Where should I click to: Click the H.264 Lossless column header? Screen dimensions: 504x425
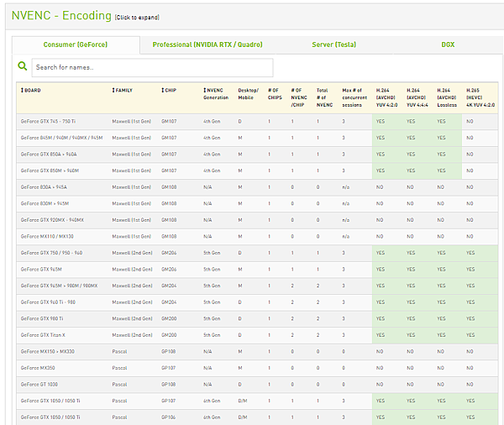[x=447, y=97]
